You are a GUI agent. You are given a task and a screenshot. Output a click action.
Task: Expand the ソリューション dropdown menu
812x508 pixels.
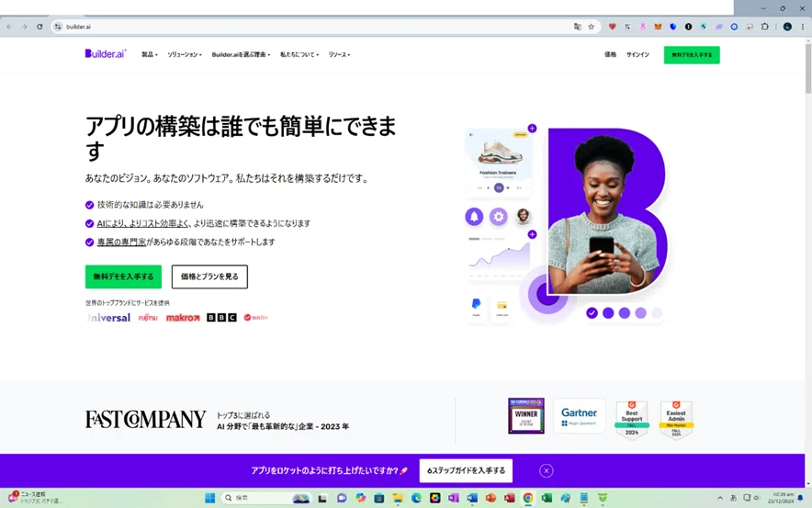pyautogui.click(x=185, y=54)
